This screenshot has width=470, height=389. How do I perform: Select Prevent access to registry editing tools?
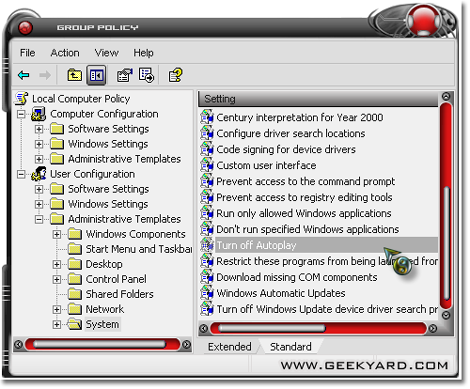click(304, 197)
